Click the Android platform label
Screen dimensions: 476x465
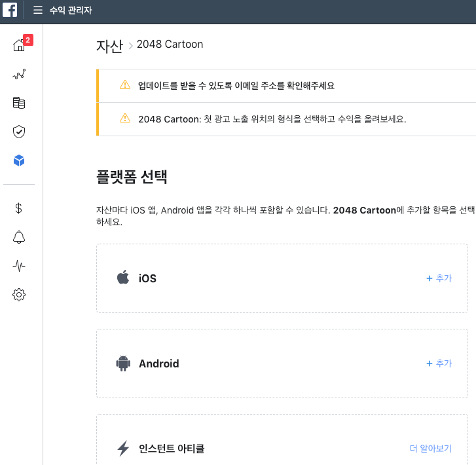point(158,363)
